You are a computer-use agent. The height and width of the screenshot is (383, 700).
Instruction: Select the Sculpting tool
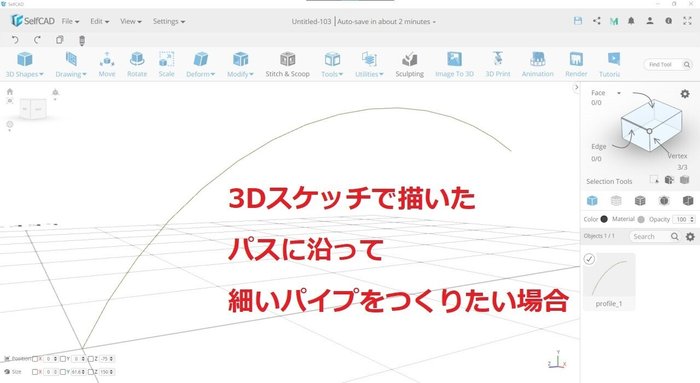(x=409, y=65)
